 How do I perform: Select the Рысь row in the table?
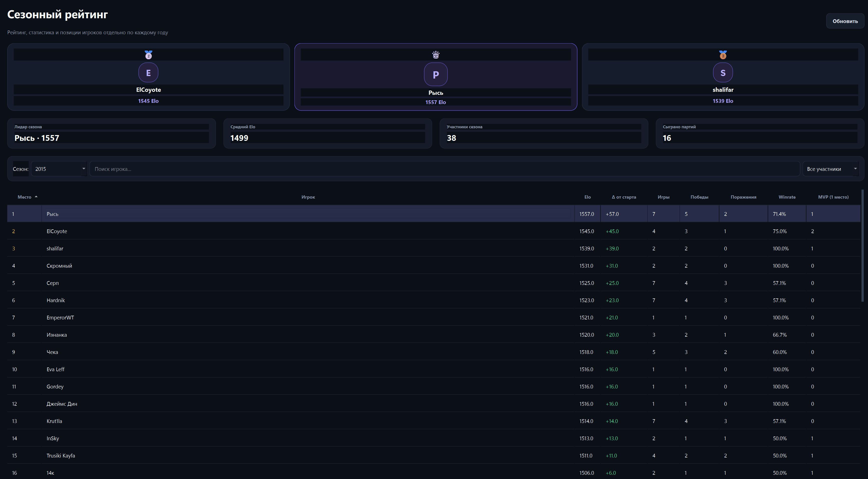point(434,214)
